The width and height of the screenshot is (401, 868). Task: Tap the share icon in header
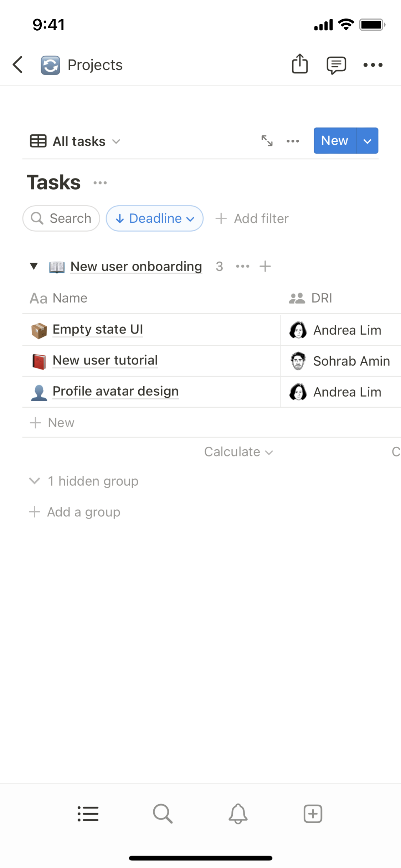[300, 64]
